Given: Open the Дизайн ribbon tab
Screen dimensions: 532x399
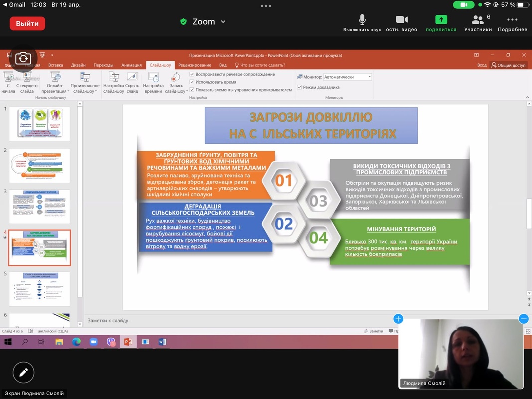Looking at the screenshot, I should [78, 65].
